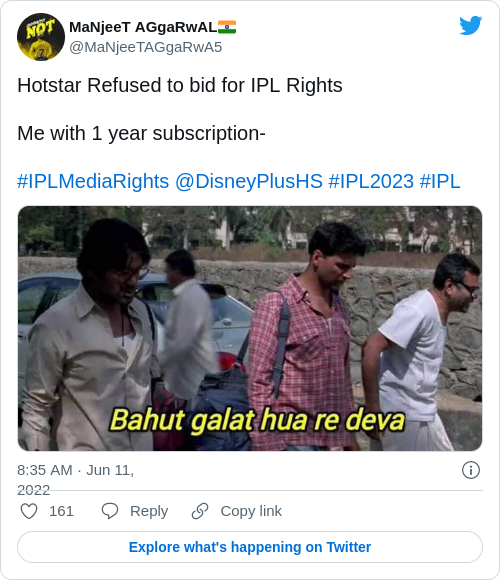This screenshot has width=500, height=580.
Task: Open the trailing #IPL hashtag link
Action: pos(440,181)
